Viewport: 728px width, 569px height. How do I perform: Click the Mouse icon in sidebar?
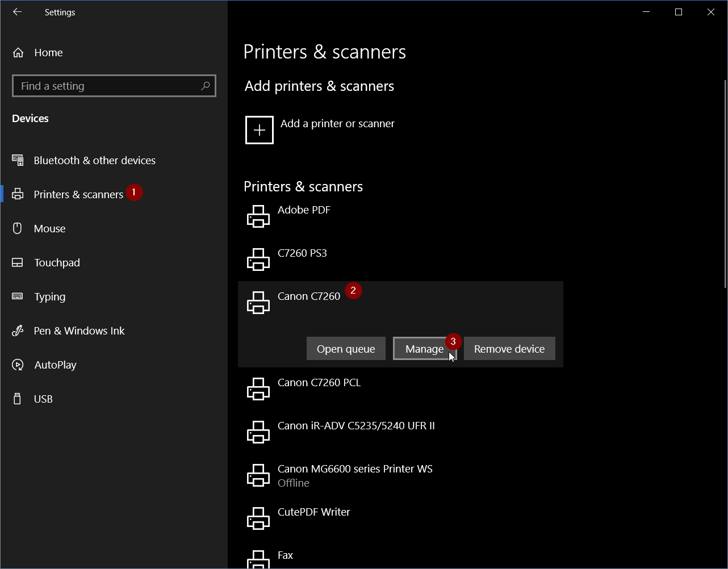tap(18, 228)
